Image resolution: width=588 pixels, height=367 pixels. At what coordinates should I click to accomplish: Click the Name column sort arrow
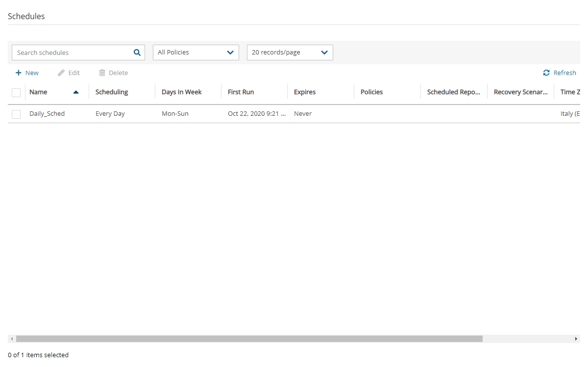tap(76, 92)
